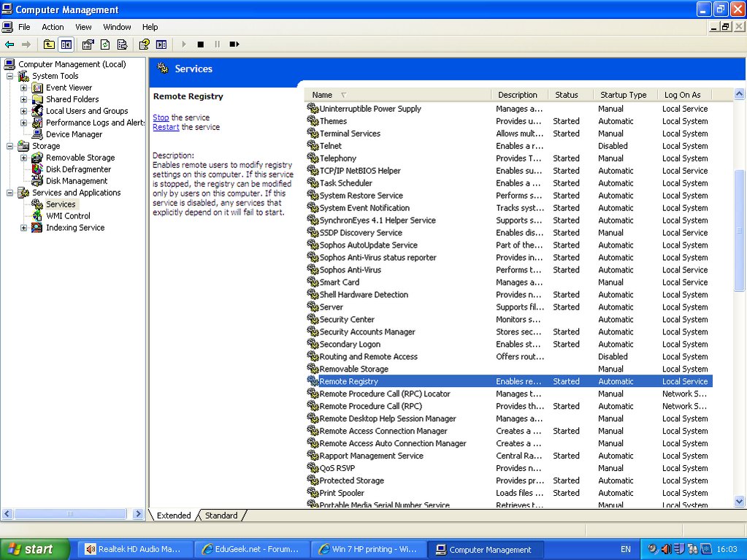This screenshot has height=560, width=747.
Task: Click the Windows Start button
Action: [x=35, y=549]
